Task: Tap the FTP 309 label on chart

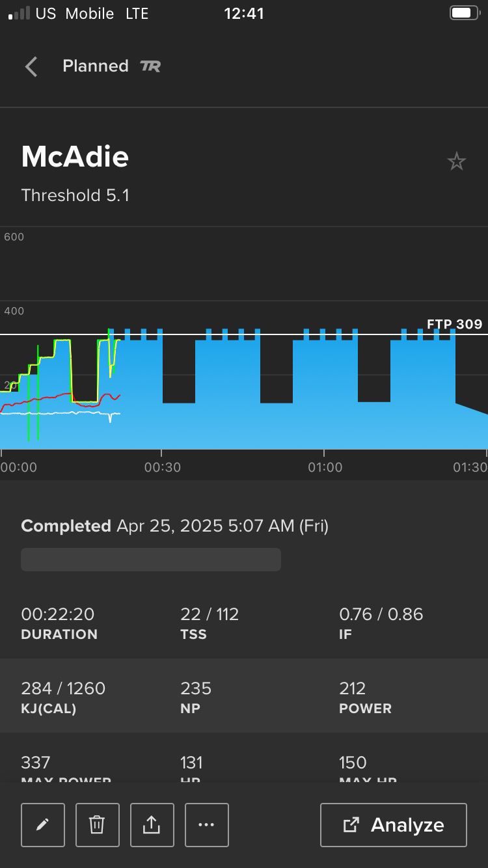Action: pos(454,324)
